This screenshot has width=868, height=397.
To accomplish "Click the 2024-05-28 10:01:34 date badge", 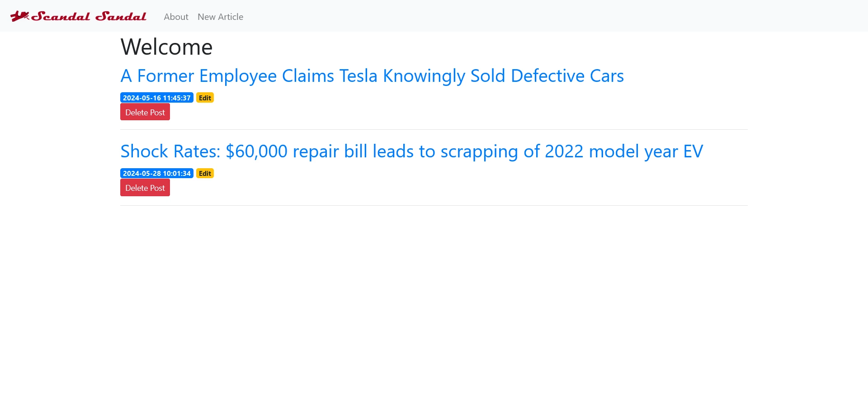I will tap(156, 173).
